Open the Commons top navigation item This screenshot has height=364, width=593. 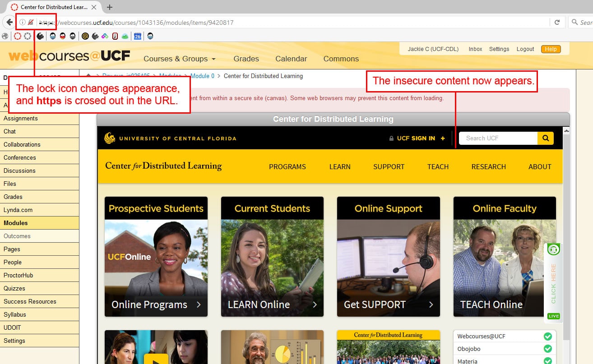pos(341,59)
